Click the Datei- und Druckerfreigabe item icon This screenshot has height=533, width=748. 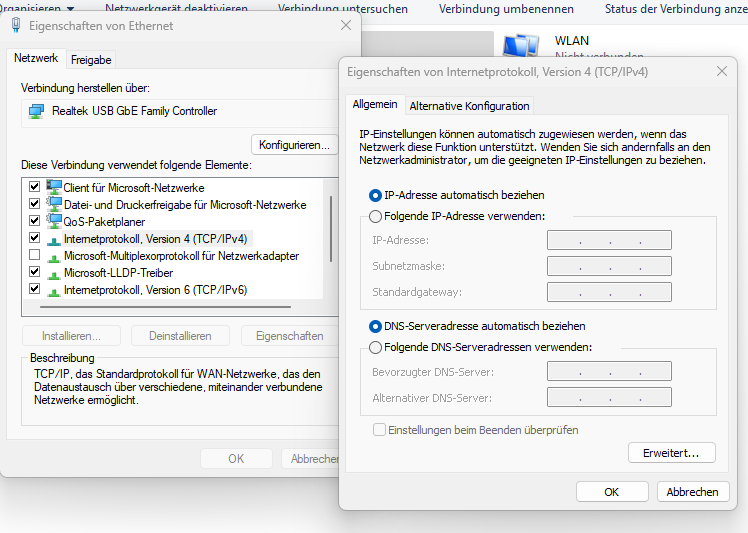click(54, 204)
